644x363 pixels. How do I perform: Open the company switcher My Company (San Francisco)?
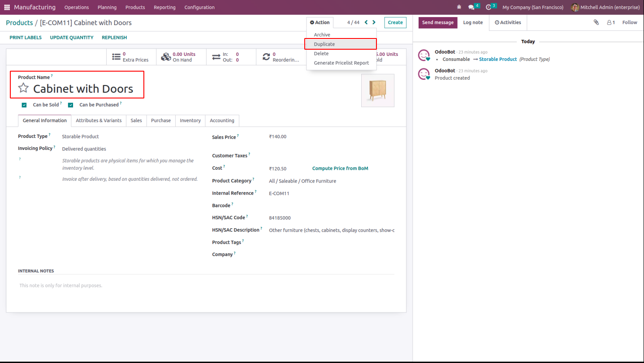pyautogui.click(x=533, y=7)
